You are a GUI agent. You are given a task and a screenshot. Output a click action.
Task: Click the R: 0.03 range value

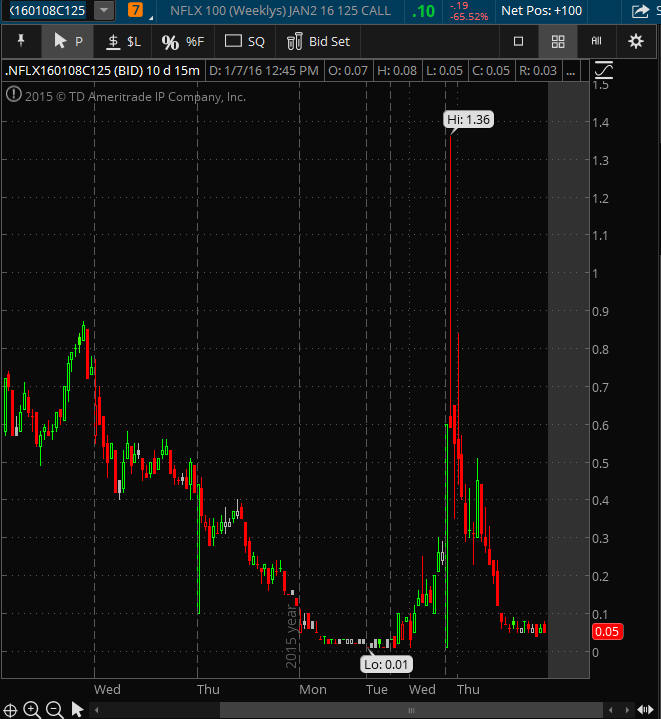[538, 71]
